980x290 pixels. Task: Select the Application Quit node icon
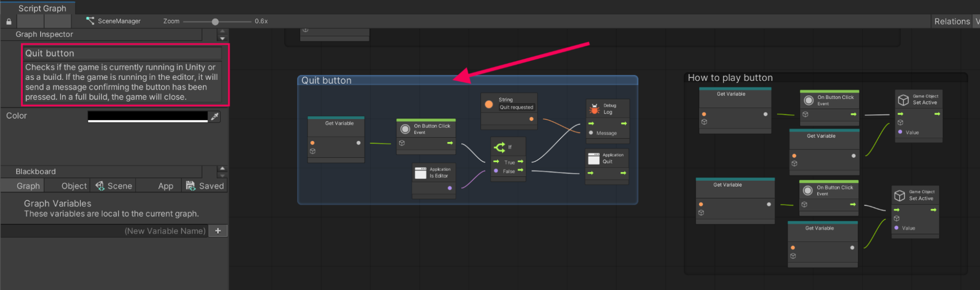tap(594, 158)
